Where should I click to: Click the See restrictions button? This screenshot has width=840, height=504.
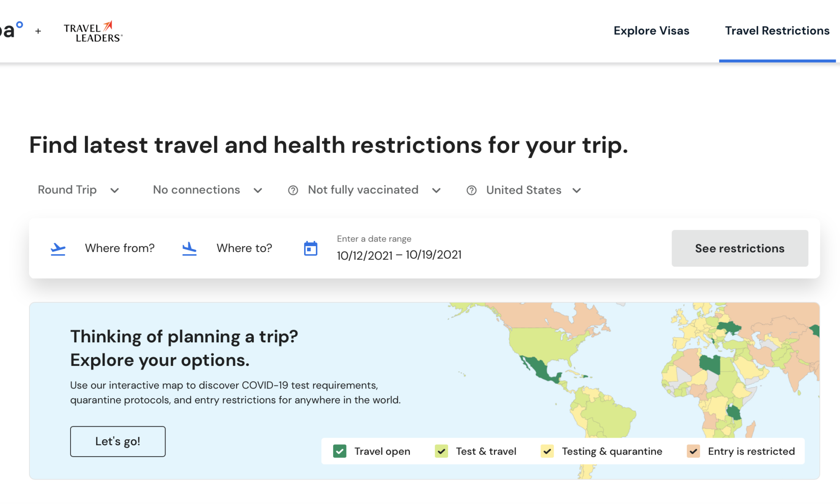point(740,248)
